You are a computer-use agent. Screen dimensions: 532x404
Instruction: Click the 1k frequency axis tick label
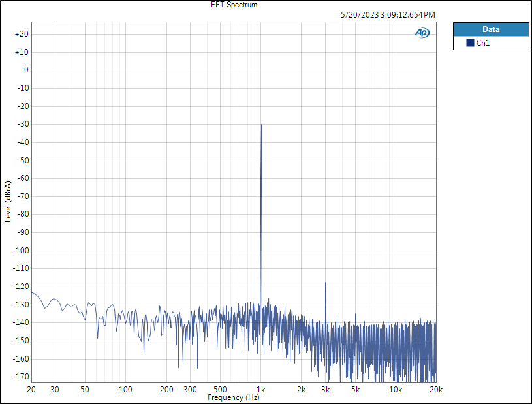[x=260, y=390]
